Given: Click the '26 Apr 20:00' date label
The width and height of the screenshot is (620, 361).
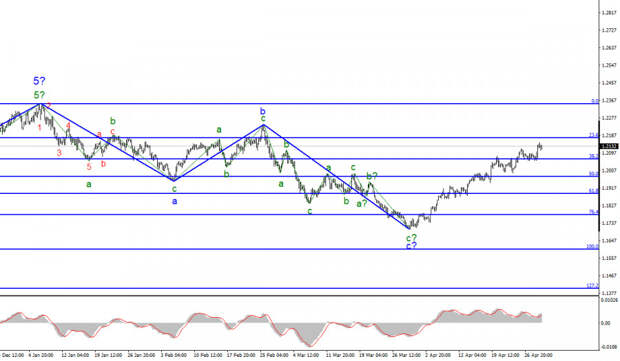Looking at the screenshot, I should coord(538,355).
